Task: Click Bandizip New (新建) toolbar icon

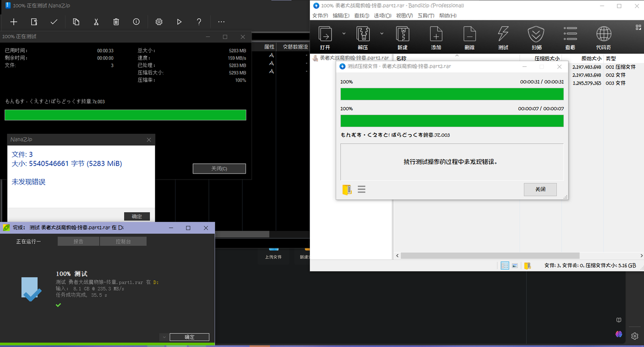Action: click(x=403, y=38)
